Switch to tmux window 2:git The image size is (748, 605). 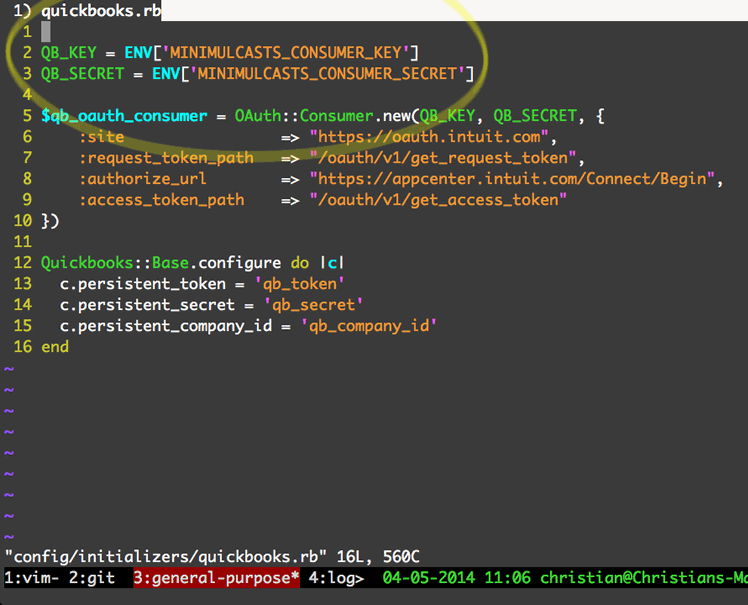(x=92, y=578)
